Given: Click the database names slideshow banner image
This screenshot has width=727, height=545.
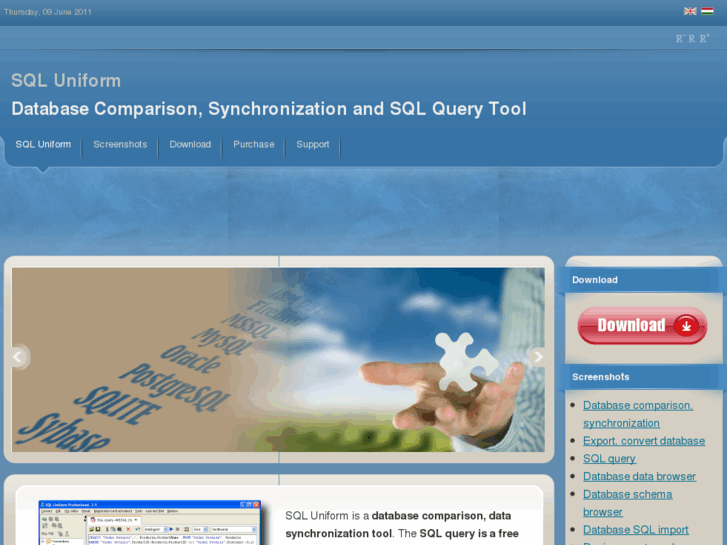Looking at the screenshot, I should pyautogui.click(x=278, y=359).
